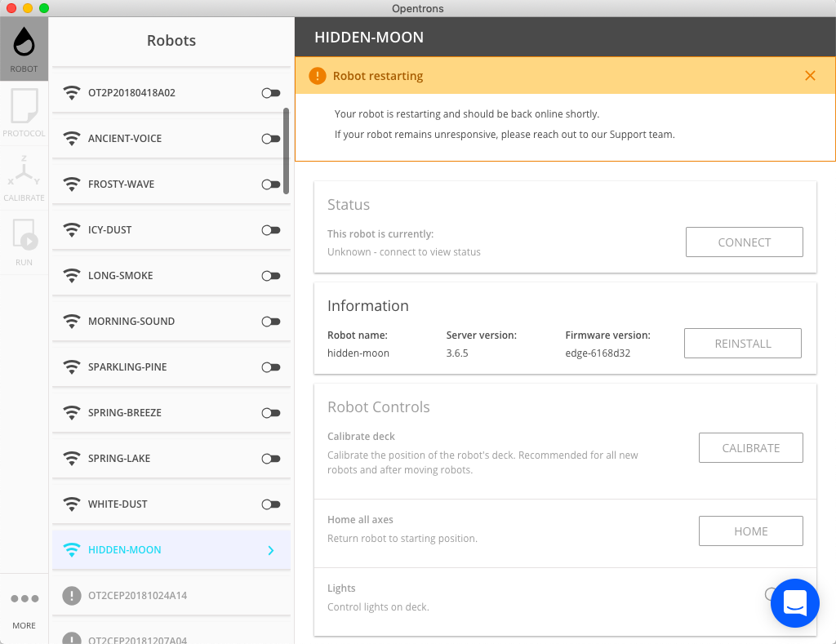Toggle connection for SPRING-BREEZE
Screen dimensions: 836x644
tap(271, 413)
